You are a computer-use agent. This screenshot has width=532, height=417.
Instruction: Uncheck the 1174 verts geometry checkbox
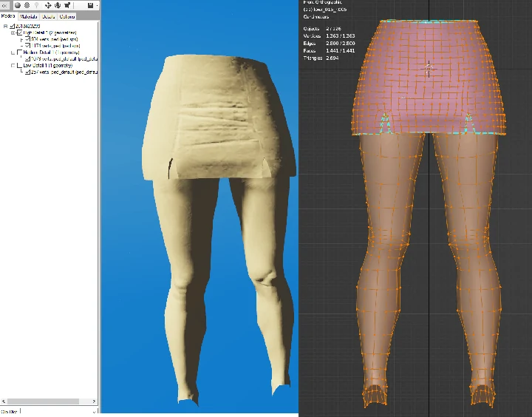[28, 46]
